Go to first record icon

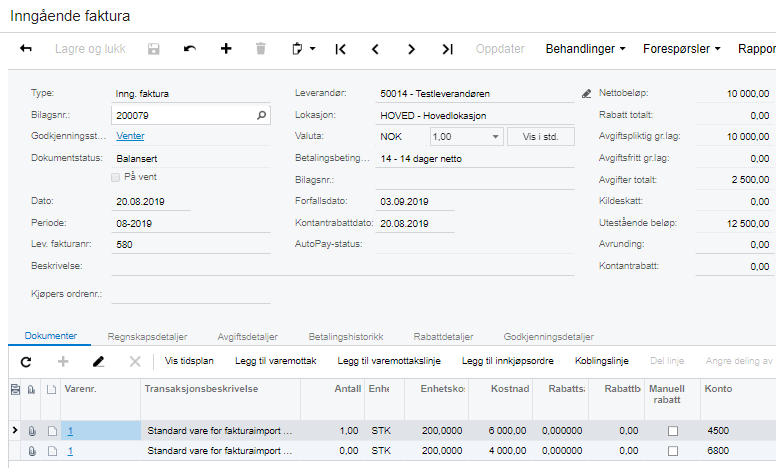340,48
